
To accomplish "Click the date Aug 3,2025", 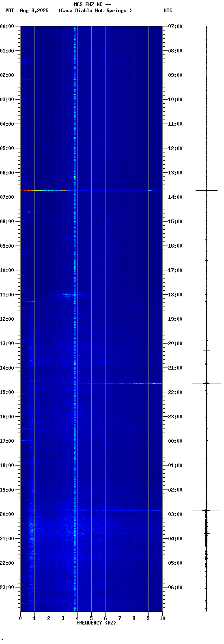I will [34, 11].
